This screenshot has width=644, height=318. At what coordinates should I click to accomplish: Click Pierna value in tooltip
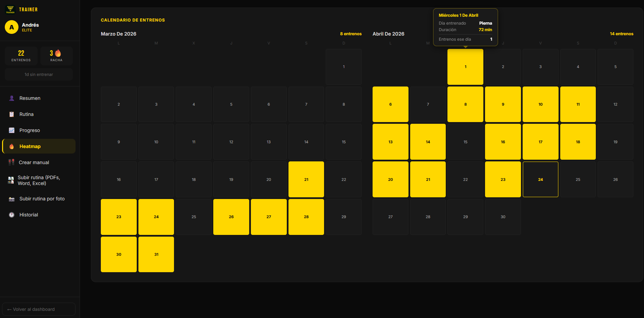485,23
